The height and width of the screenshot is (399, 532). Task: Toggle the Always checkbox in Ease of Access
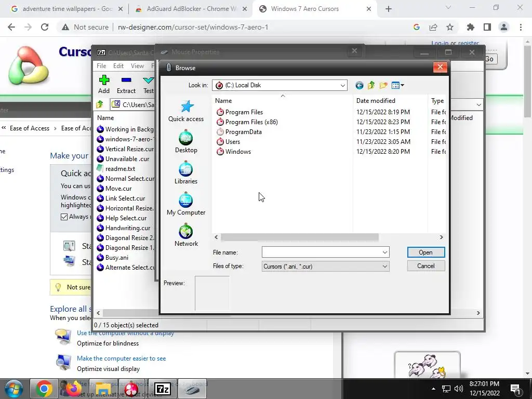point(64,217)
